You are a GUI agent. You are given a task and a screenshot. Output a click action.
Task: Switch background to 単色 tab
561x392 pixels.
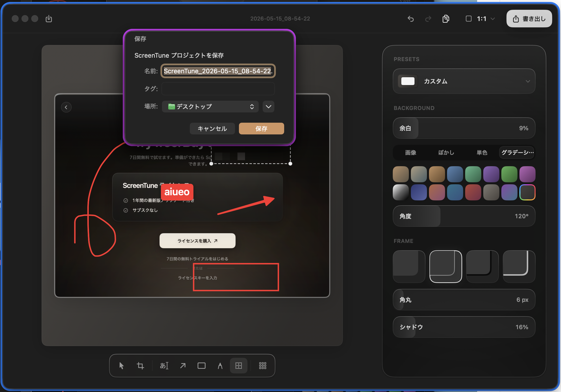[x=482, y=153]
